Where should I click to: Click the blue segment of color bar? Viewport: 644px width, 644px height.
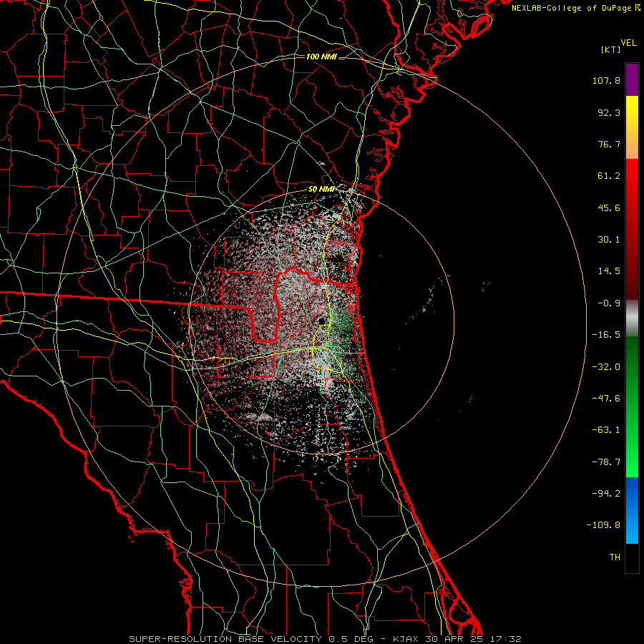tap(632, 510)
